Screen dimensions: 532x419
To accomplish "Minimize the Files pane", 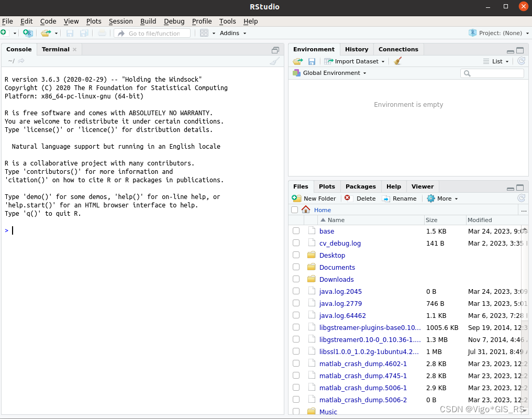I will (x=511, y=189).
